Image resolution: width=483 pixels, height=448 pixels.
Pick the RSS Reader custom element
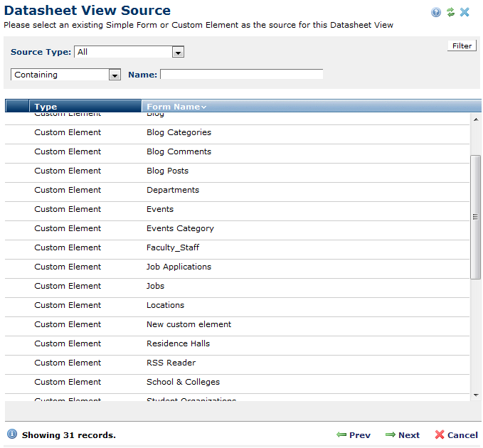click(171, 363)
